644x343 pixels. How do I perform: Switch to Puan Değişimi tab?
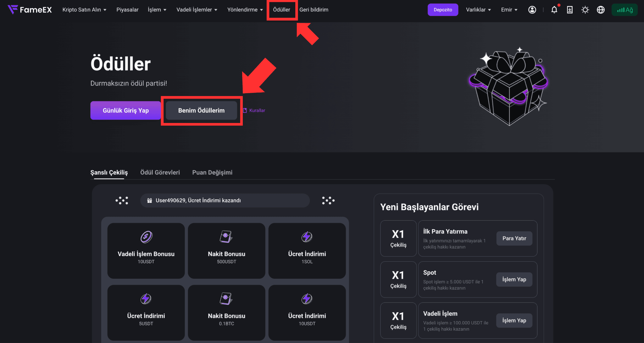point(212,172)
